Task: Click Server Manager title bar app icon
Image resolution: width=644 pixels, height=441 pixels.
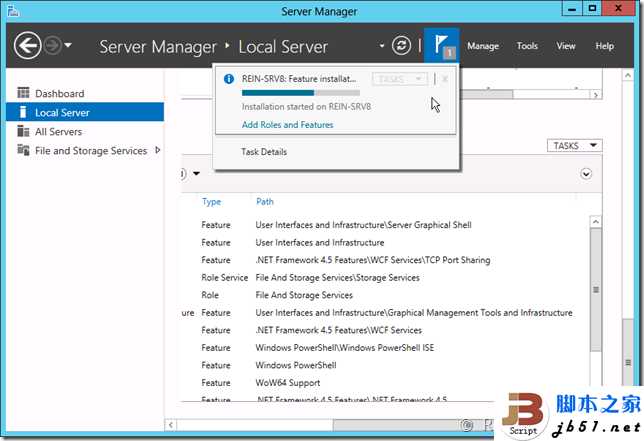Action: click(x=13, y=11)
